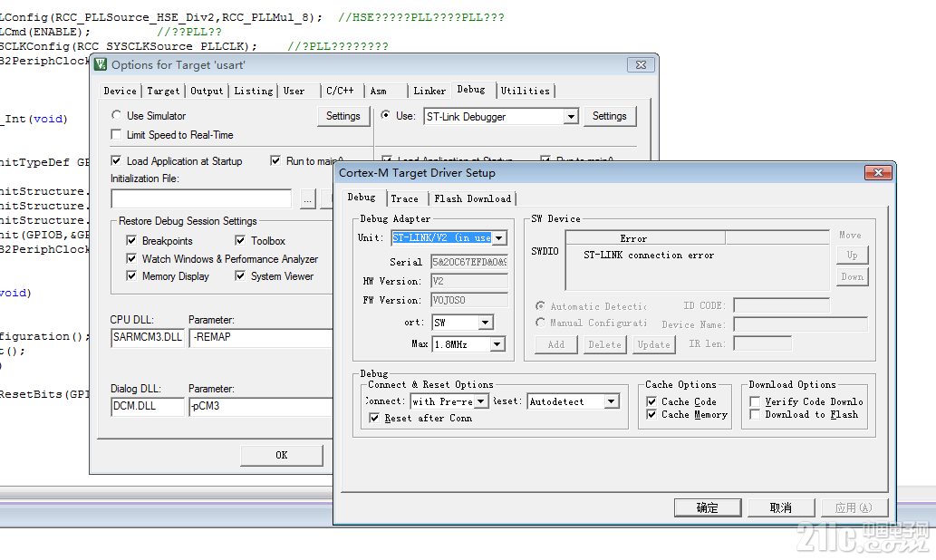Open the Asm tab
The width and height of the screenshot is (936, 560).
click(379, 91)
